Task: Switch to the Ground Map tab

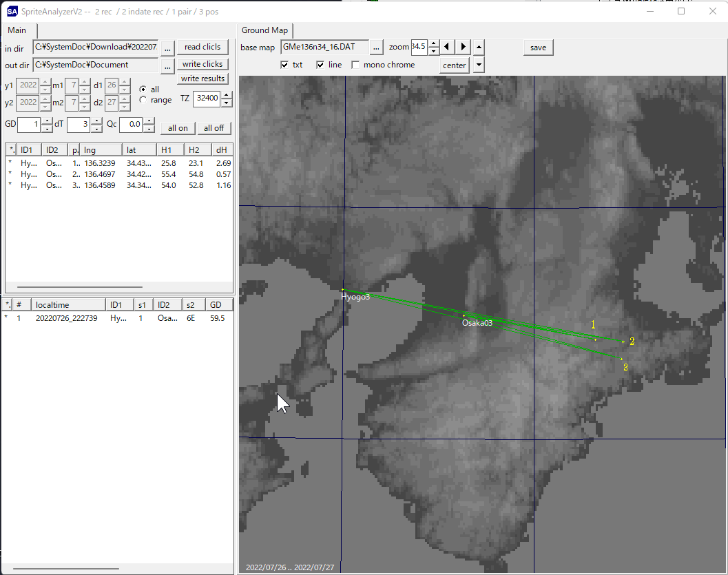Action: (264, 30)
